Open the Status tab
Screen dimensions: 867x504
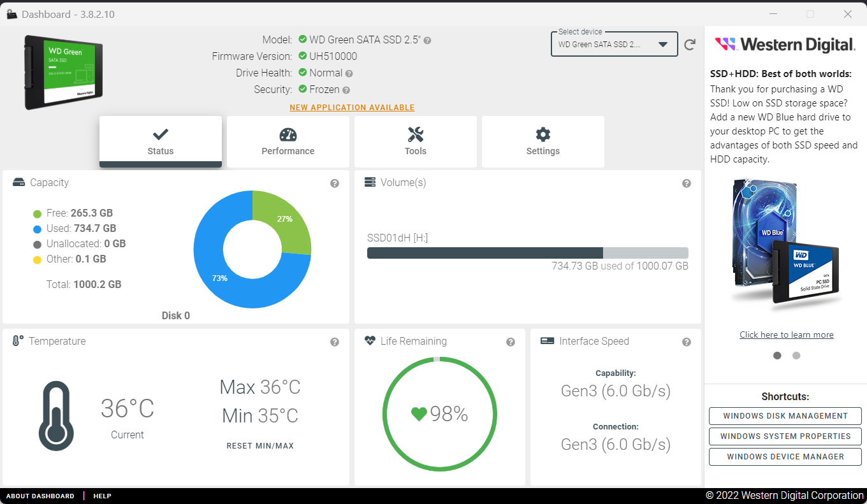click(x=161, y=141)
